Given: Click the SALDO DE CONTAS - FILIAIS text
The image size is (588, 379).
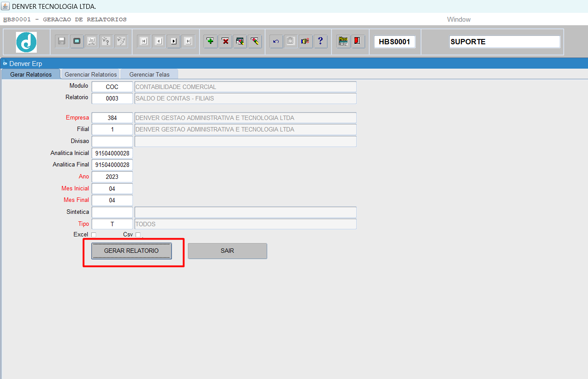Looking at the screenshot, I should pos(175,98).
